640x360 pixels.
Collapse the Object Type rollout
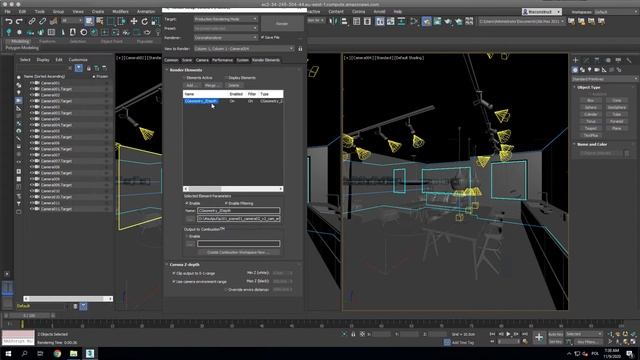[x=589, y=87]
